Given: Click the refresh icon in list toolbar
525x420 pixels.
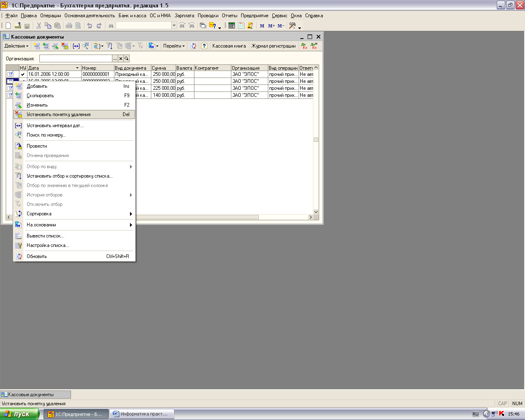Looking at the screenshot, I should (x=193, y=46).
